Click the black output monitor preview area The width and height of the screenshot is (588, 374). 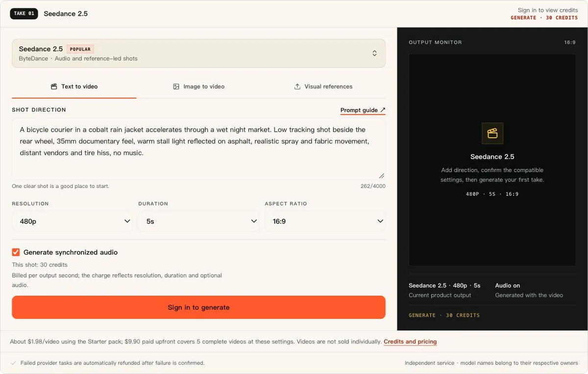(x=492, y=160)
